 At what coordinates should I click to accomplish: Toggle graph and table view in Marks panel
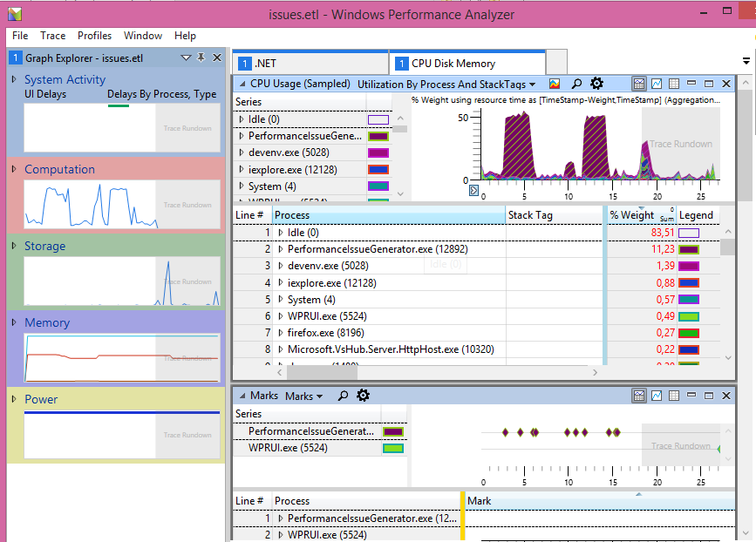639,396
